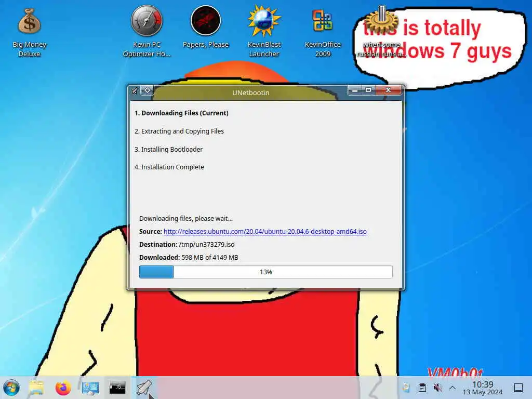Click 'Downloading files, please wait...' text
The image size is (532, 399).
click(x=186, y=219)
